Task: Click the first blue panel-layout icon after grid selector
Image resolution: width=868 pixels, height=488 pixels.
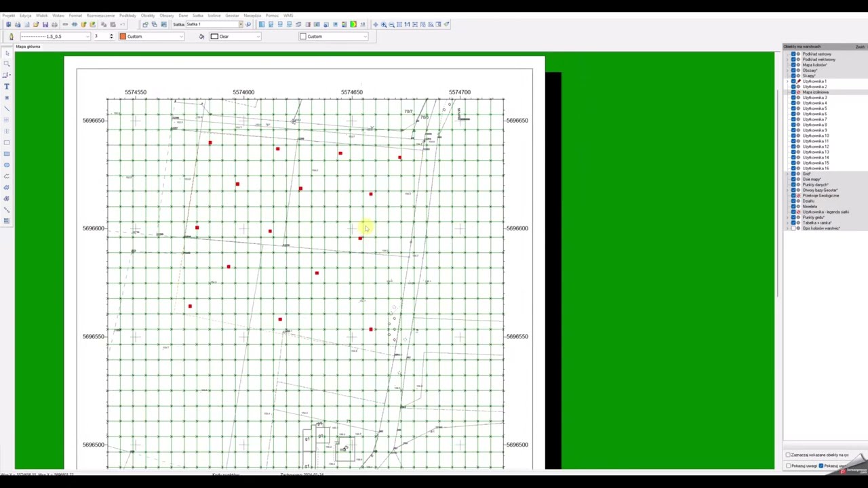Action: [x=262, y=24]
